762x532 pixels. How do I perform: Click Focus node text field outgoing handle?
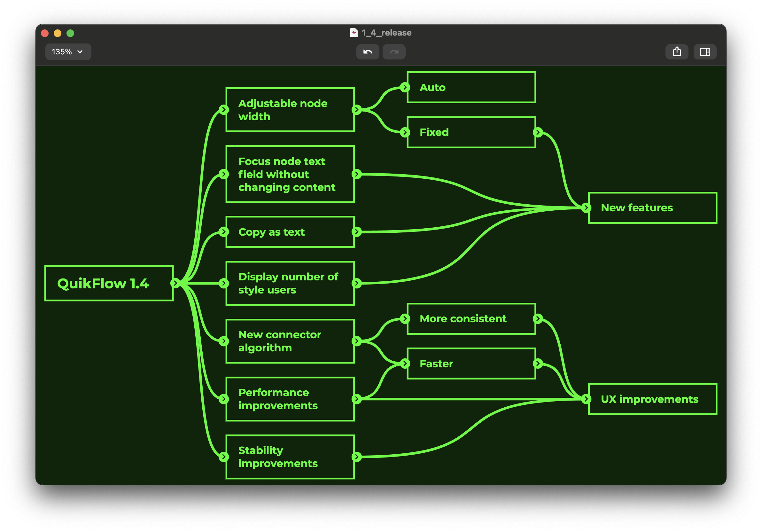(x=356, y=174)
